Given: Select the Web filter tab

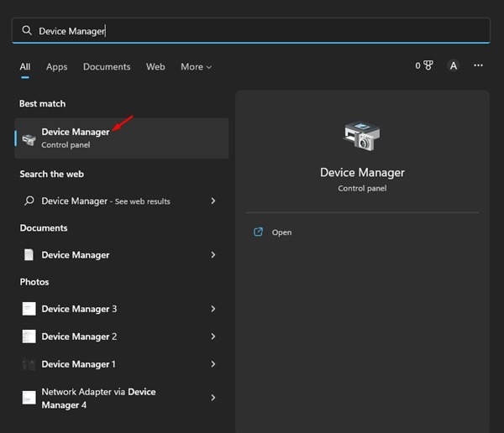Looking at the screenshot, I should 155,67.
